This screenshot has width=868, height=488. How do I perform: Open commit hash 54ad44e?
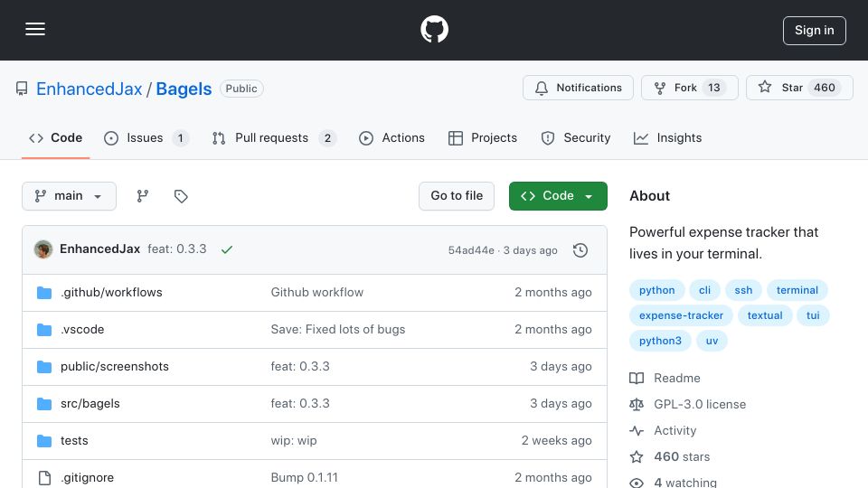(x=471, y=250)
